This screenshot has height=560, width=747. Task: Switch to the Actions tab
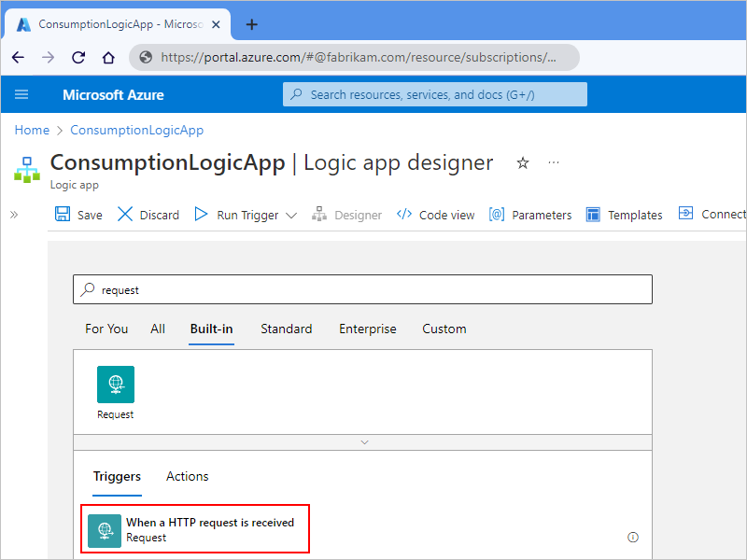click(188, 477)
